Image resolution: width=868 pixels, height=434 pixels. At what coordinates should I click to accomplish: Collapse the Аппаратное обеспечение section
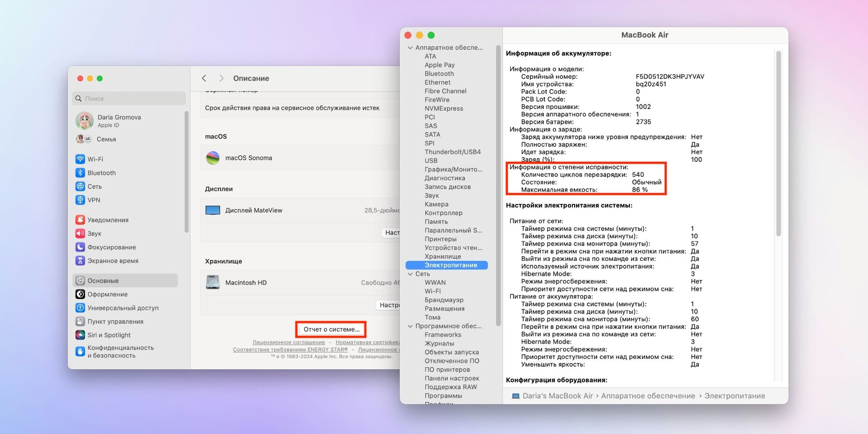point(410,47)
